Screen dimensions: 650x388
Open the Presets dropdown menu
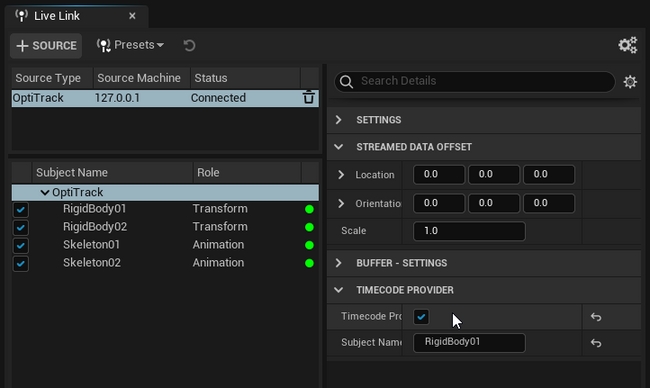130,45
